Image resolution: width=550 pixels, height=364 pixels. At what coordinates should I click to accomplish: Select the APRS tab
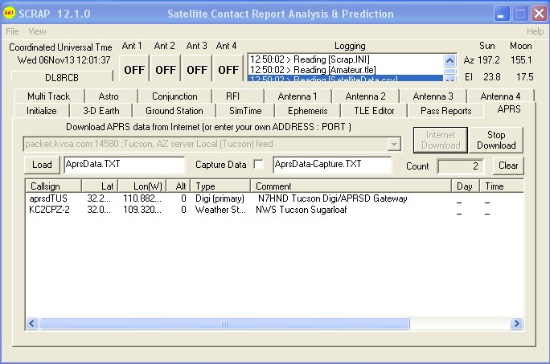[x=509, y=109]
